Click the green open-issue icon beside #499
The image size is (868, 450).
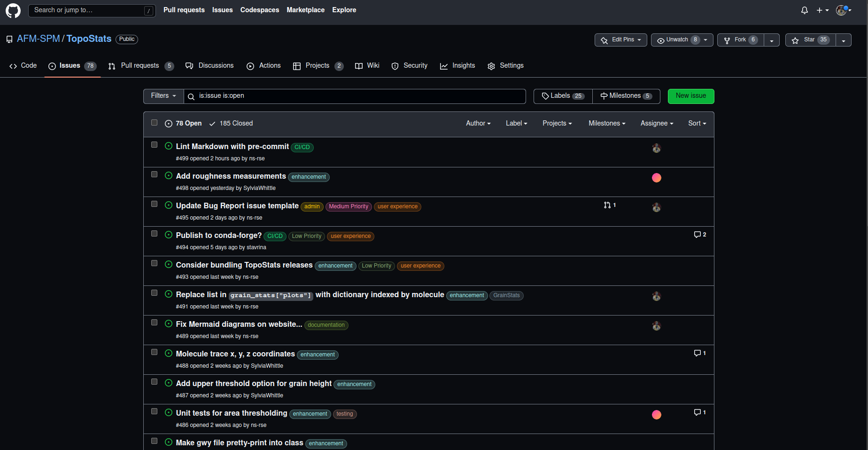(x=169, y=146)
